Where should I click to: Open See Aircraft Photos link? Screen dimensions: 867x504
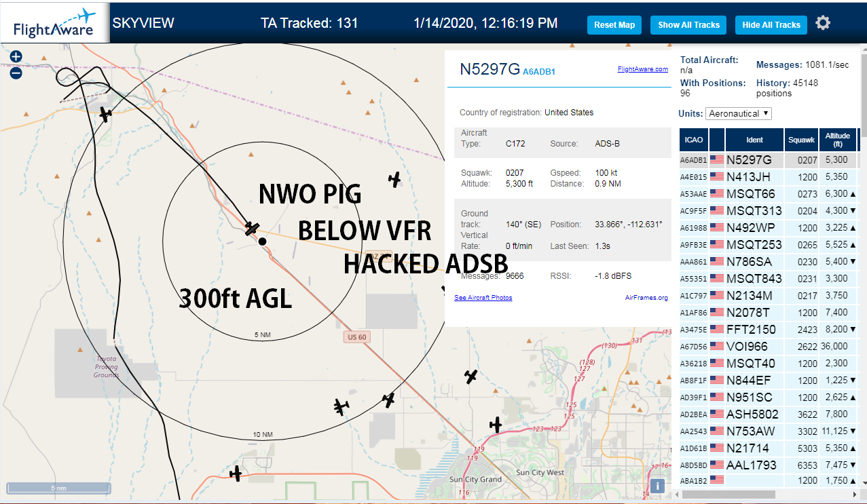tap(483, 298)
